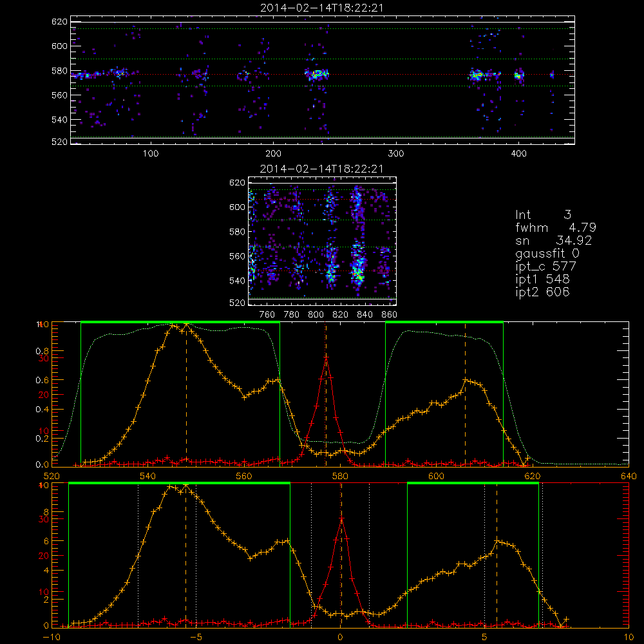Screen dimensions: 644x644
Task: Click y-axis label 4 of the bottom plot
Action: 46,571
